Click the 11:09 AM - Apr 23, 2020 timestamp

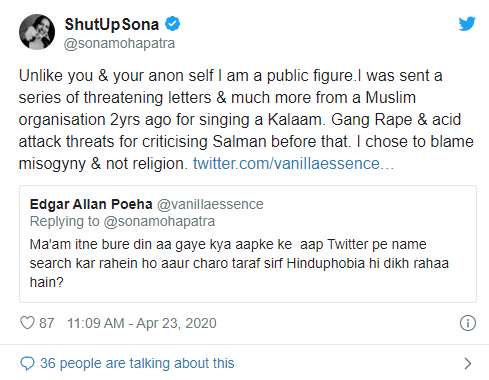pyautogui.click(x=142, y=323)
